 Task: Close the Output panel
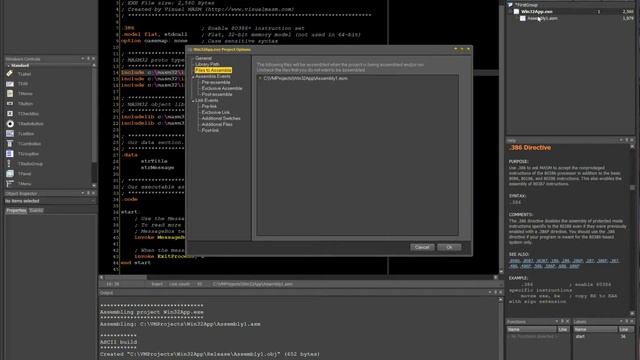[500, 292]
